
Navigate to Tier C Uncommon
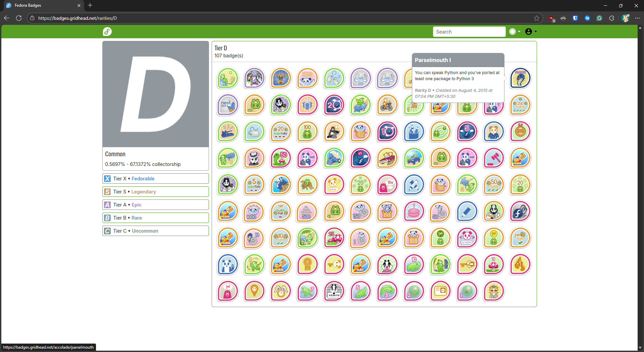click(x=155, y=231)
